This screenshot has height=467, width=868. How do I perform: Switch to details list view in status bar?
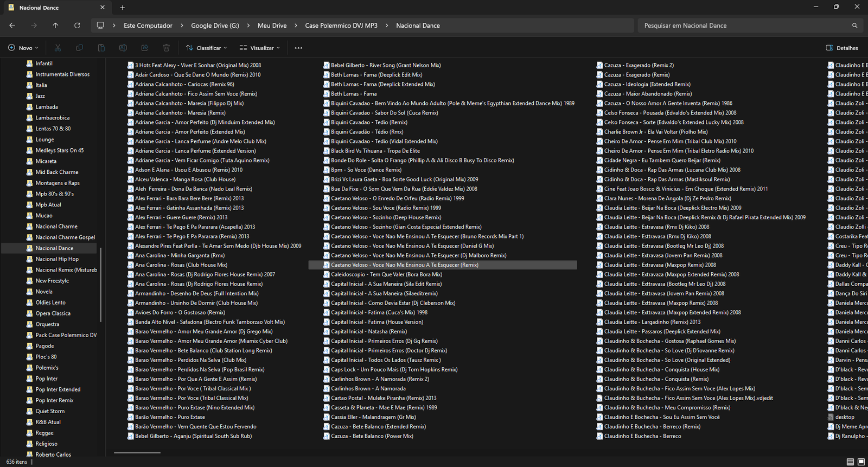(850, 462)
